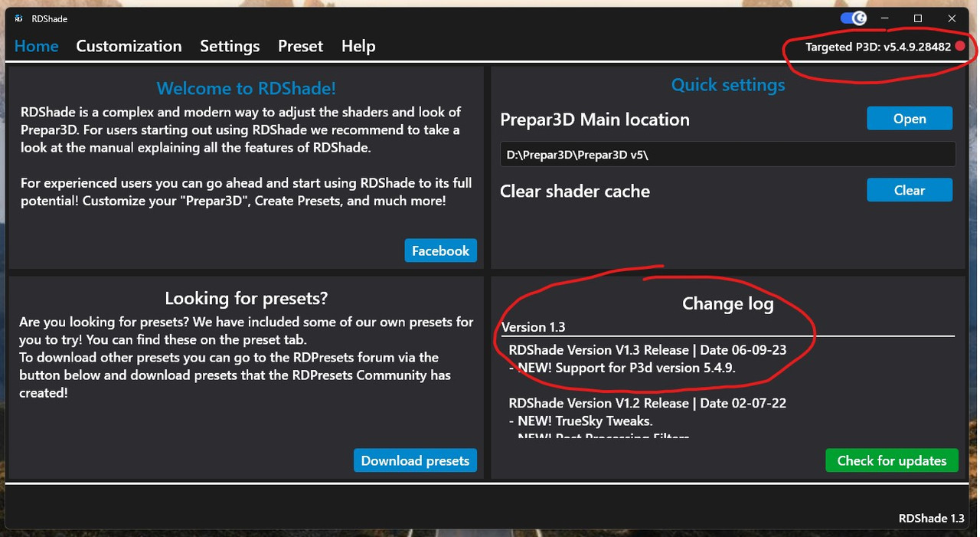
Task: Click the RDShade app icon in title bar
Action: (x=18, y=18)
